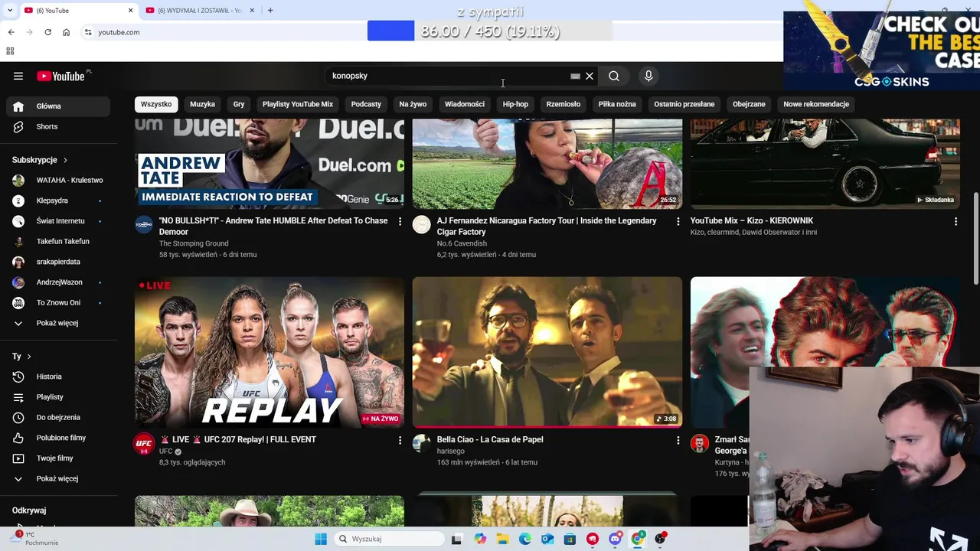980x551 pixels.
Task: Open the No.6 Cavendish channel avatar
Action: [422, 224]
